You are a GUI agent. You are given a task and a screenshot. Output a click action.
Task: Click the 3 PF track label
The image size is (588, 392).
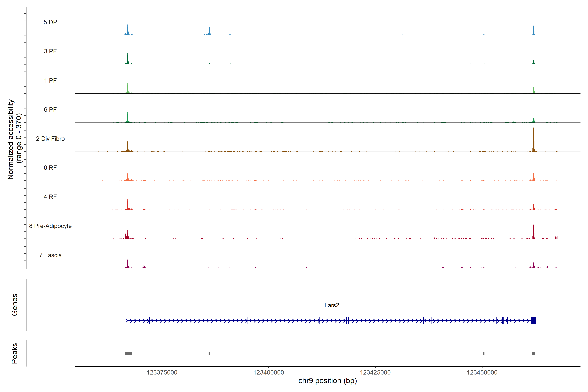point(50,51)
